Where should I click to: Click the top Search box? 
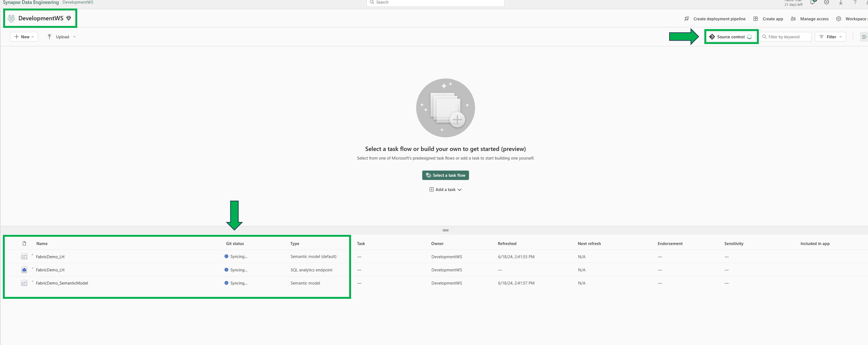[435, 3]
